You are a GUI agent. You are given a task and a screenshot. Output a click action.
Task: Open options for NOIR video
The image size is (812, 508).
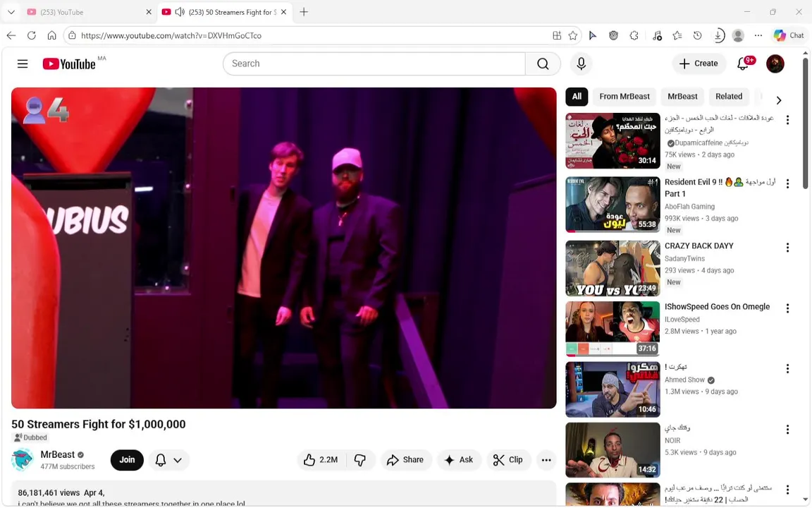[787, 429]
